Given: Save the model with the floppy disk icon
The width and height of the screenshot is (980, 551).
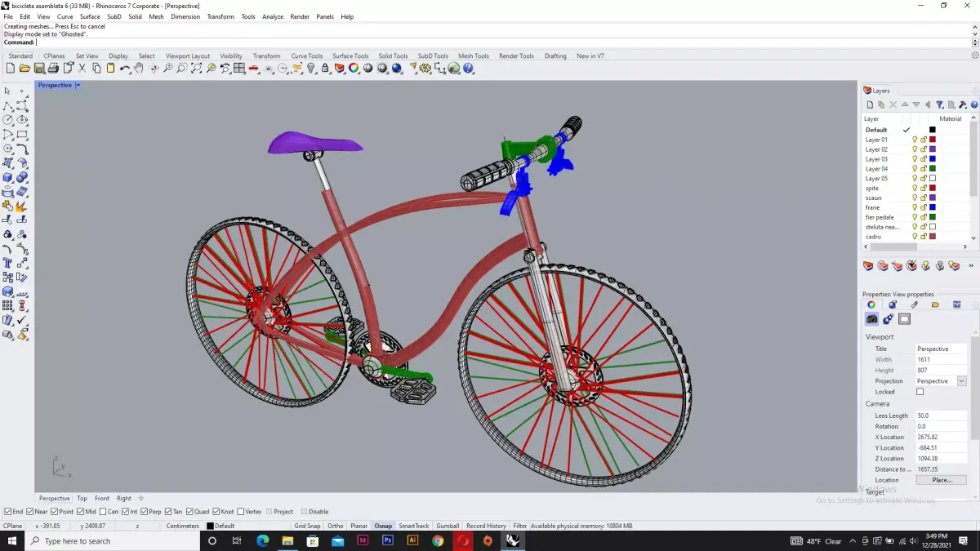Looking at the screenshot, I should click(38, 69).
